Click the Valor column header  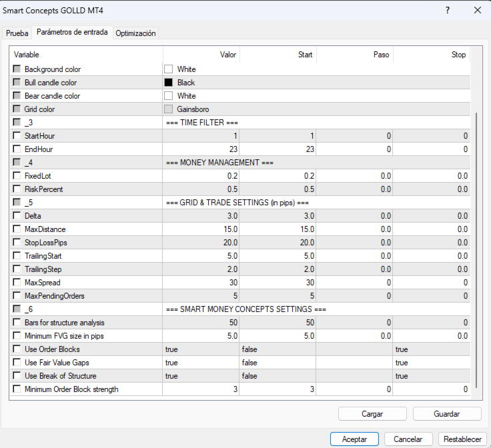[x=201, y=55]
